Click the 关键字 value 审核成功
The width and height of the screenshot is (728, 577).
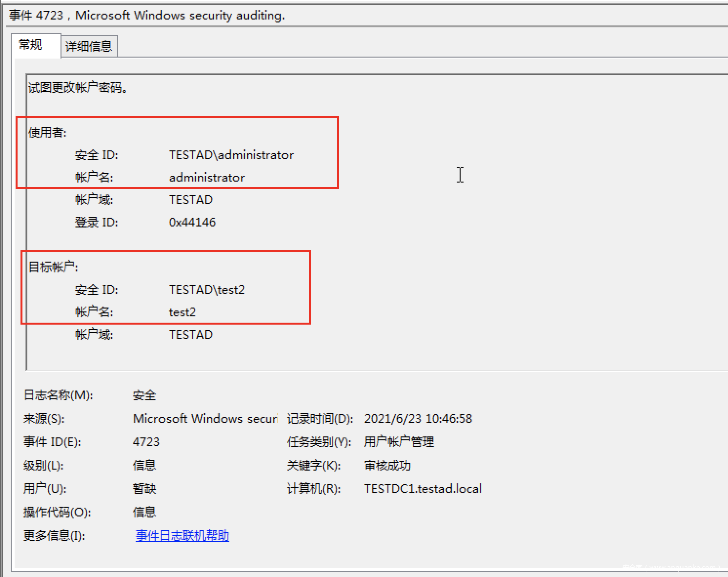click(x=387, y=465)
